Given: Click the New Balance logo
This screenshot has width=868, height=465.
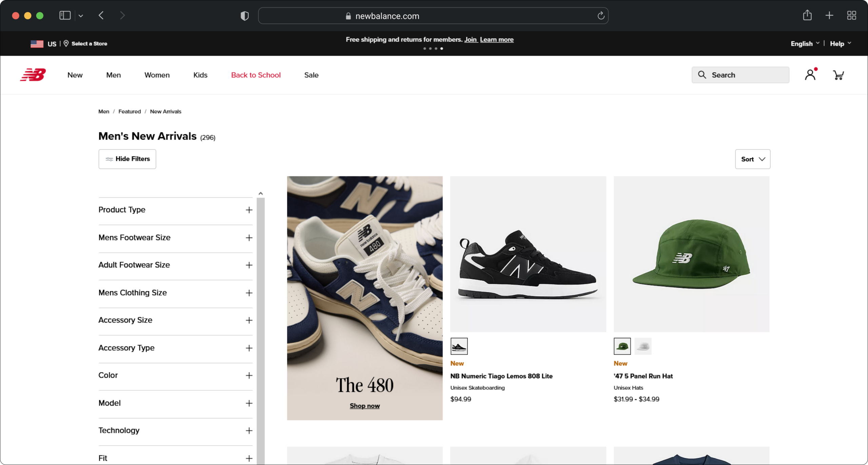Looking at the screenshot, I should click(33, 75).
